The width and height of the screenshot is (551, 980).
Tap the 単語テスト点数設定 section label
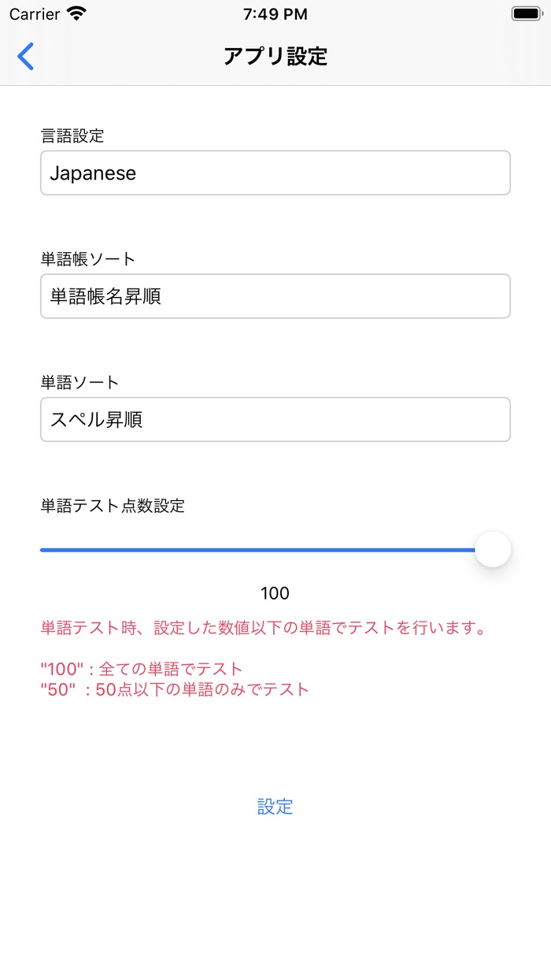pos(113,507)
